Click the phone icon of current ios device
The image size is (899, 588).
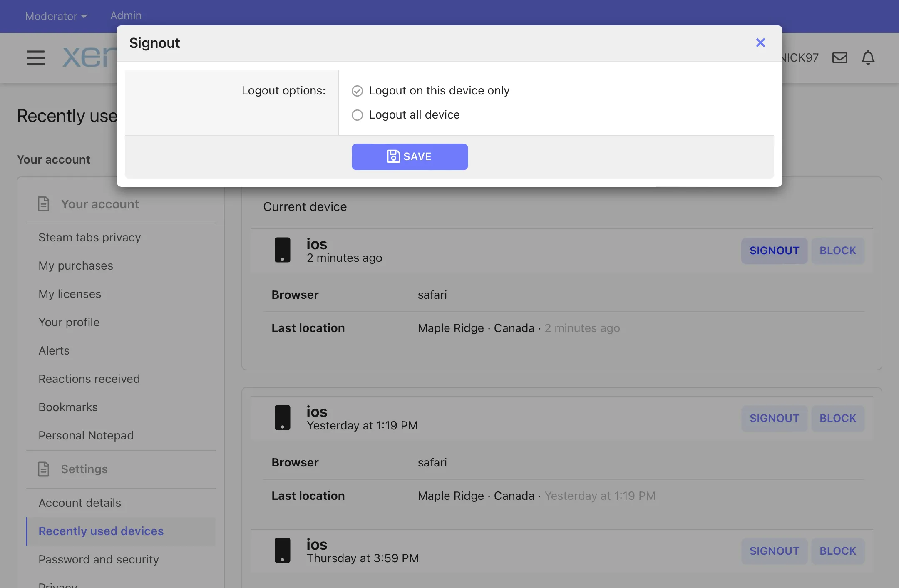tap(282, 250)
